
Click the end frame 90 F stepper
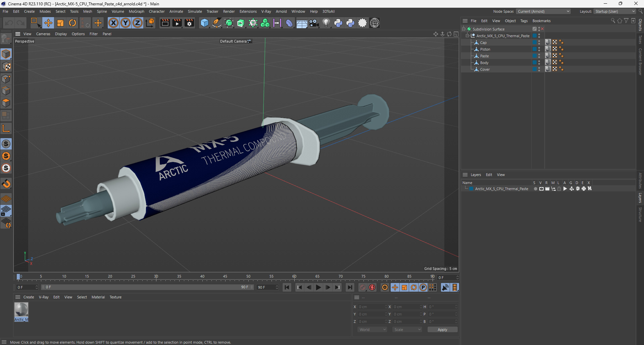tap(267, 287)
